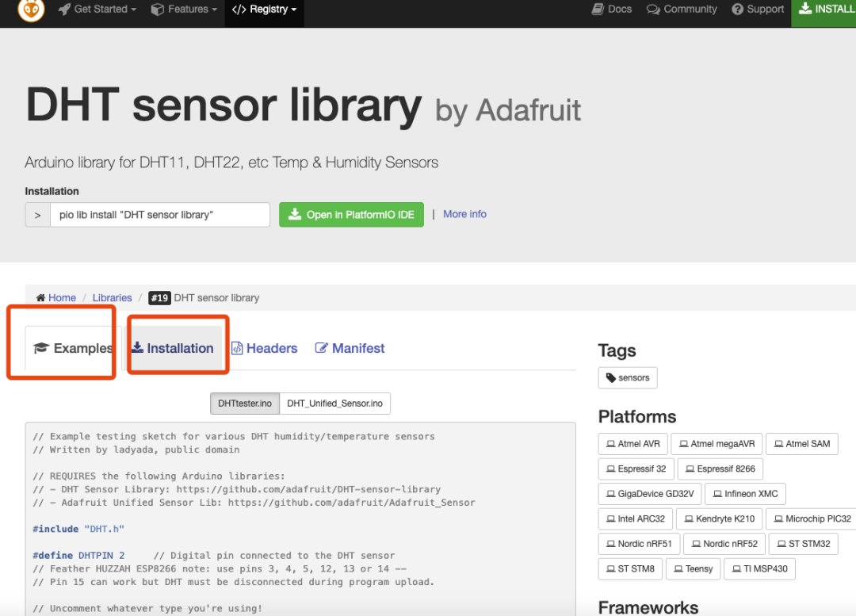Expand the Features dropdown menu

coord(184,10)
